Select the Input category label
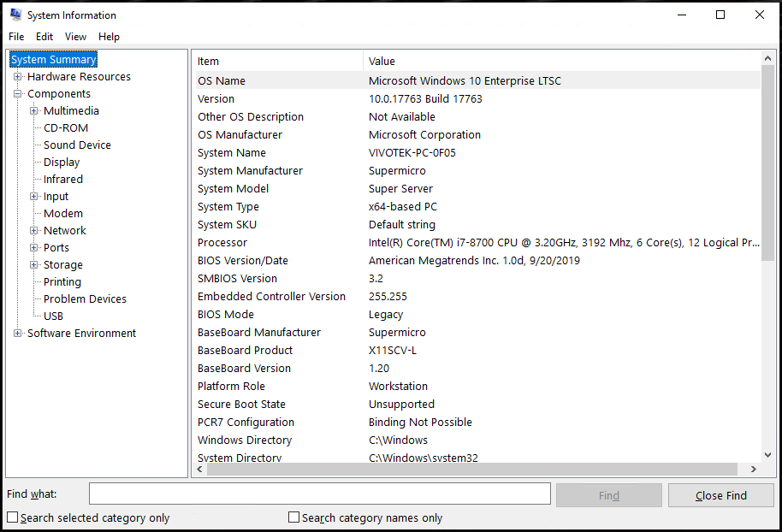 point(56,197)
